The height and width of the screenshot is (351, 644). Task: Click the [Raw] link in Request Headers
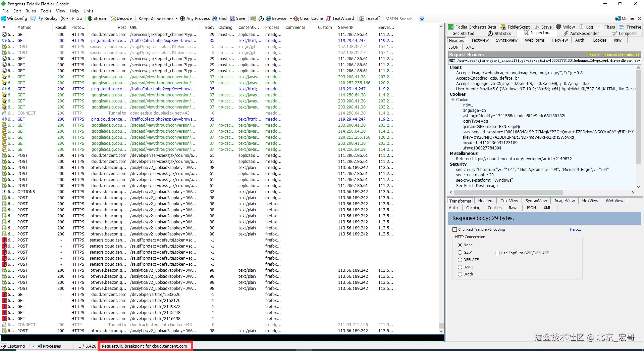592,54
